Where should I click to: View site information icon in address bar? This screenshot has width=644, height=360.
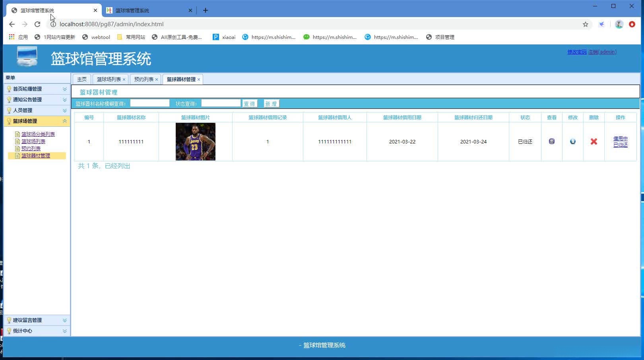pyautogui.click(x=53, y=24)
